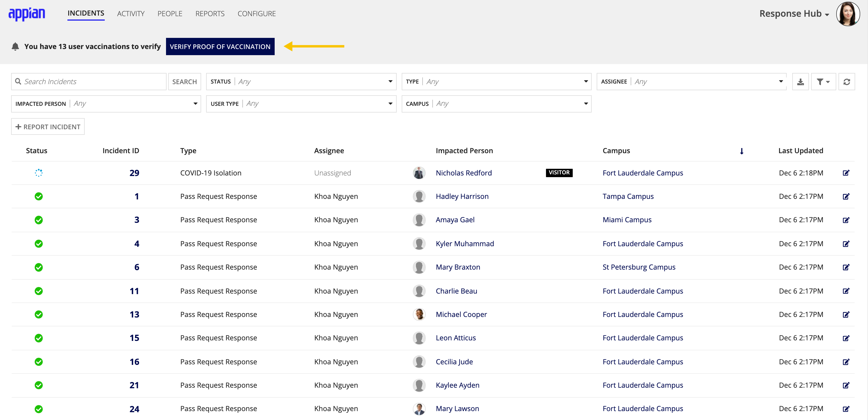Click Michael Cooper's avatar thumbnail
This screenshot has width=868, height=420.
[419, 314]
